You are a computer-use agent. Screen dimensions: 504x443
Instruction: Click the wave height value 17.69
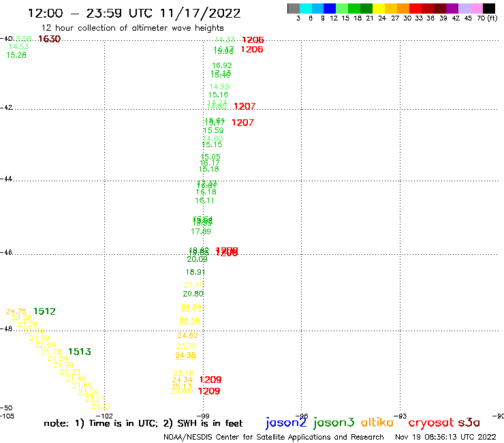(x=201, y=232)
